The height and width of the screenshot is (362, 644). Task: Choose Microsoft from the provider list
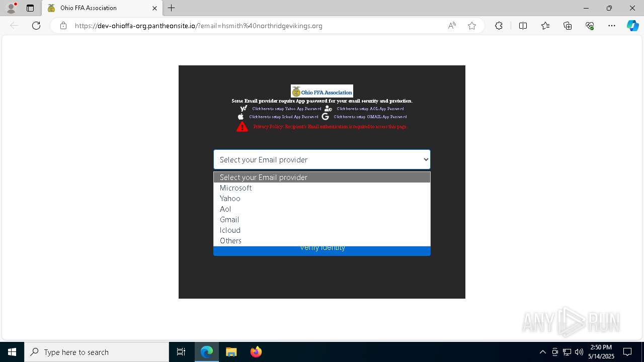coord(322,188)
